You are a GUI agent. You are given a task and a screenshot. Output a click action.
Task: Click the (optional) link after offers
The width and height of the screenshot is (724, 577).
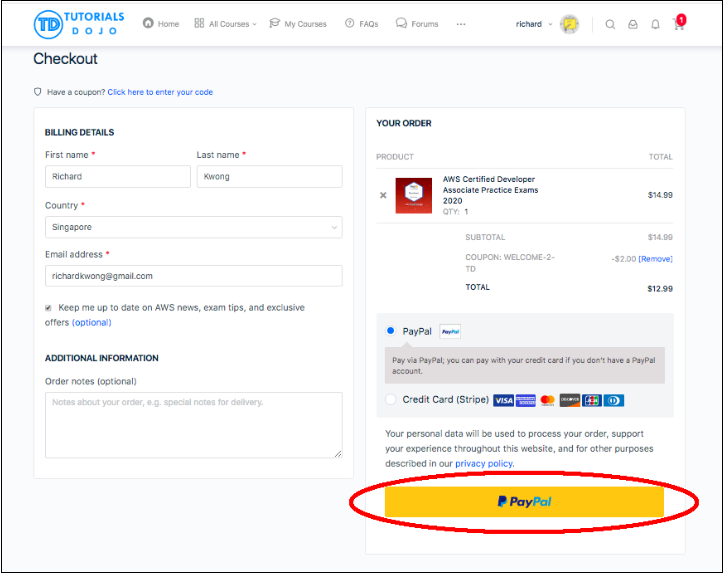[x=91, y=322]
